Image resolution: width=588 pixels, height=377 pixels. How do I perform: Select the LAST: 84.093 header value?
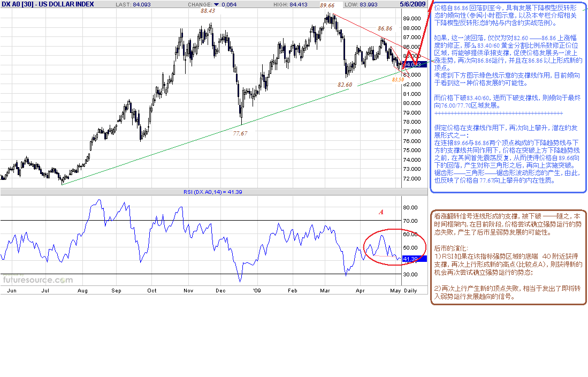133,4
